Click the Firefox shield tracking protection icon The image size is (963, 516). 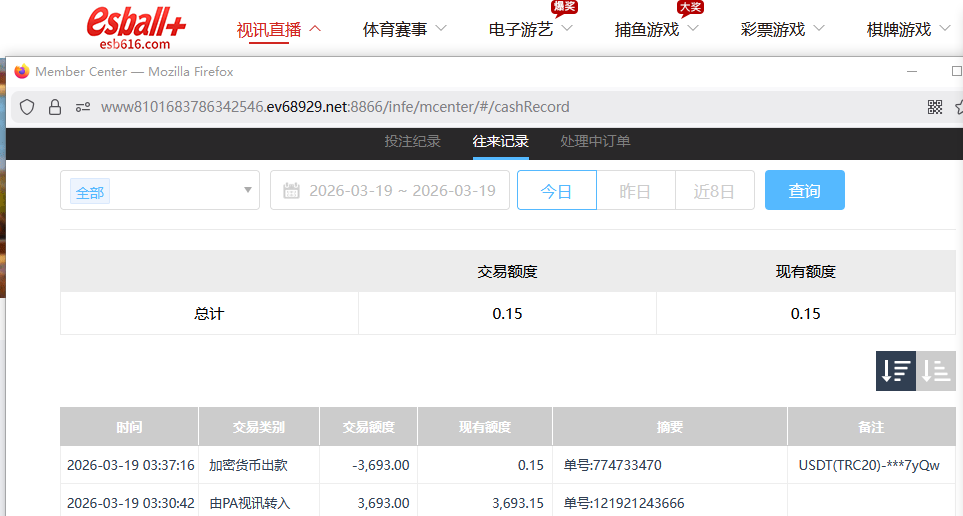(27, 107)
